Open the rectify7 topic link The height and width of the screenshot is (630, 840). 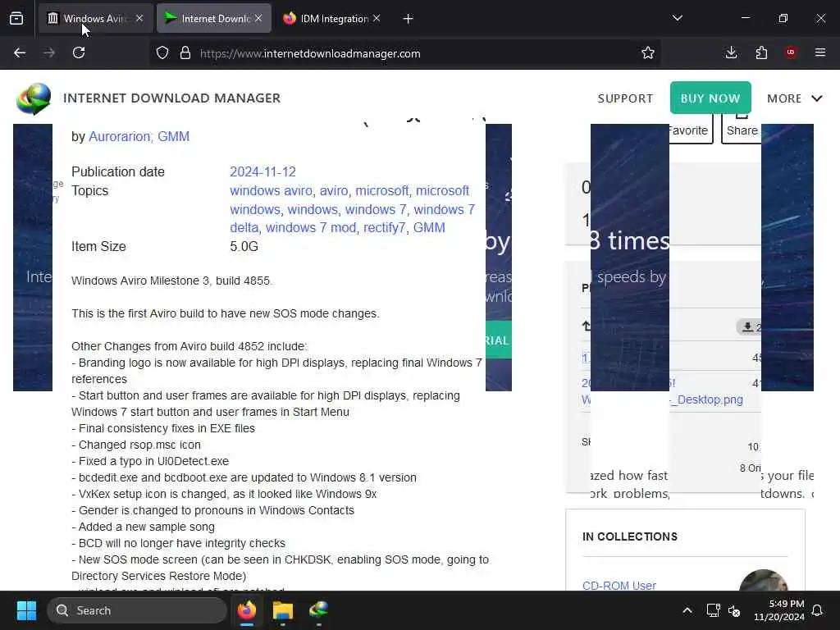[x=384, y=228]
